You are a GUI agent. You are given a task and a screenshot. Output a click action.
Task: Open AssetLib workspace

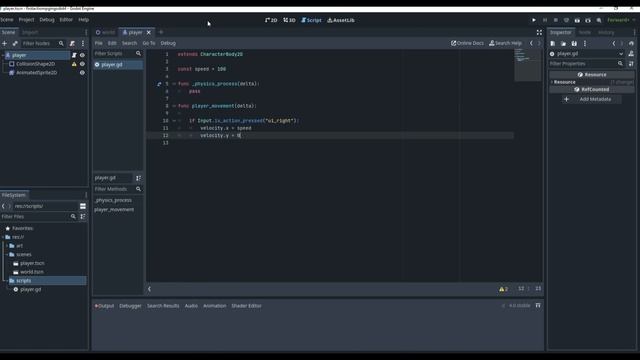coord(341,20)
